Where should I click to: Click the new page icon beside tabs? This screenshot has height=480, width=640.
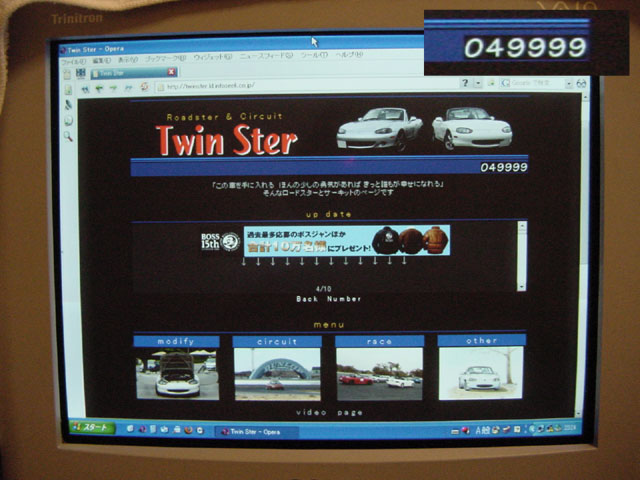pyautogui.click(x=67, y=74)
